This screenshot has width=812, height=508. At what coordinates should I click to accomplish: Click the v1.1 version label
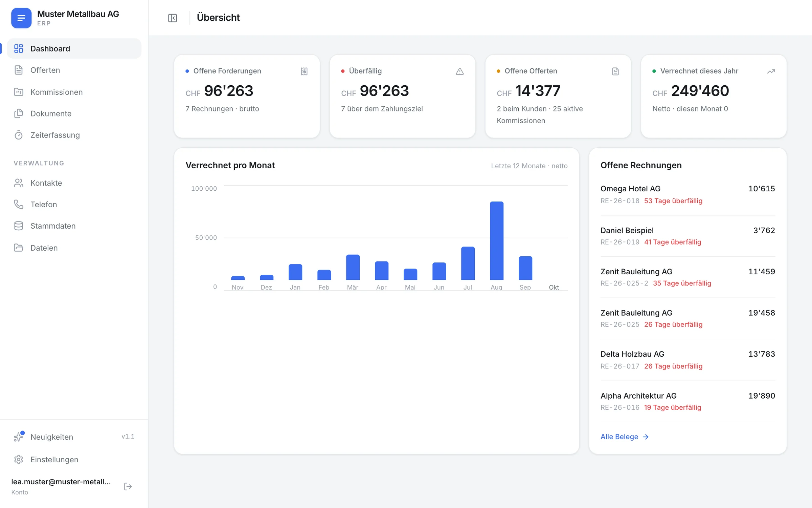[x=128, y=437]
